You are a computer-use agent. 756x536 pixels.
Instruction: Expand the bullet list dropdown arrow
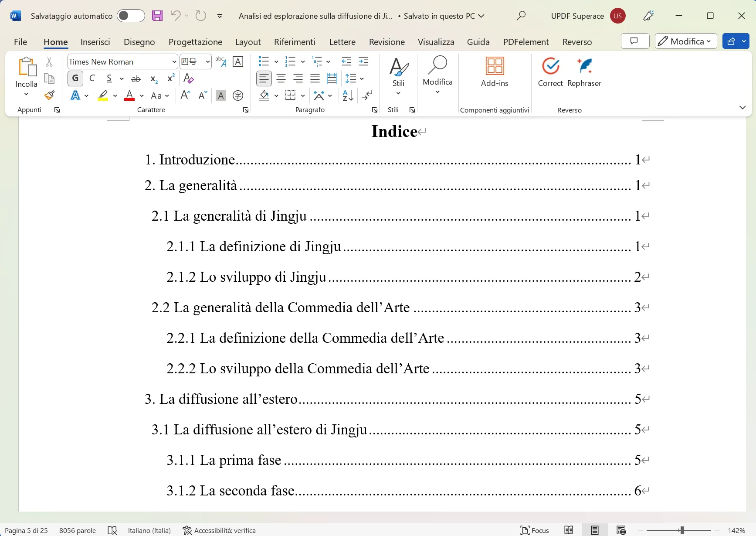pyautogui.click(x=276, y=62)
